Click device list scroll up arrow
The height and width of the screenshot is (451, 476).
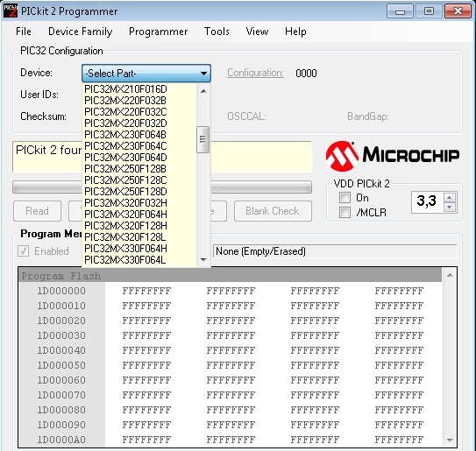pyautogui.click(x=203, y=91)
